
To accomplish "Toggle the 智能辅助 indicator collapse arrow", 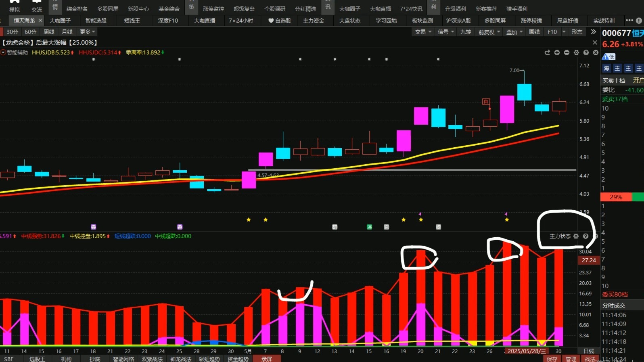I will 3,52.
